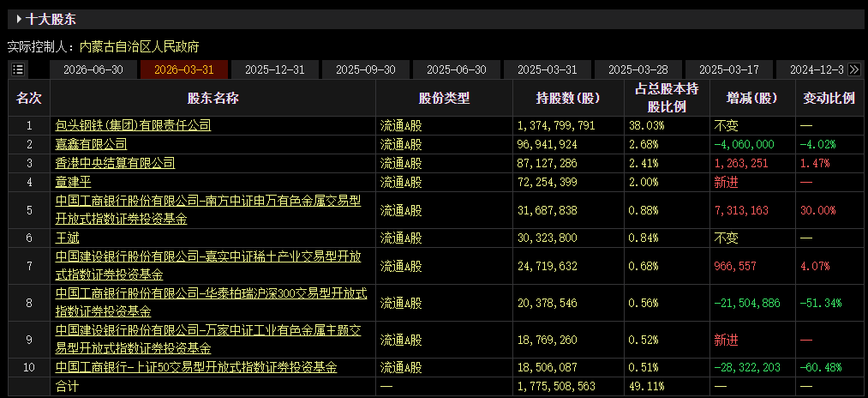Open the date list icon
The width and height of the screenshot is (868, 398).
pos(18,69)
